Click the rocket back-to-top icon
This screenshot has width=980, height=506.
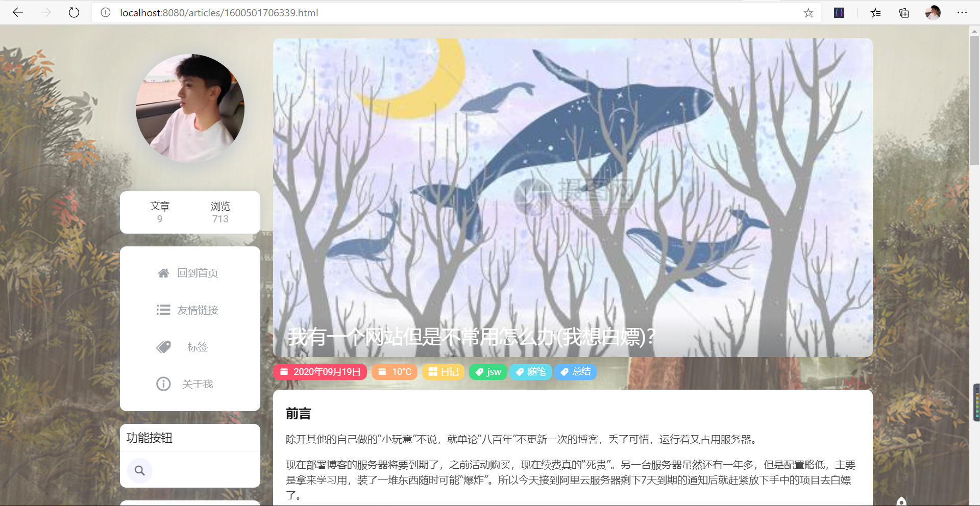pos(901,501)
